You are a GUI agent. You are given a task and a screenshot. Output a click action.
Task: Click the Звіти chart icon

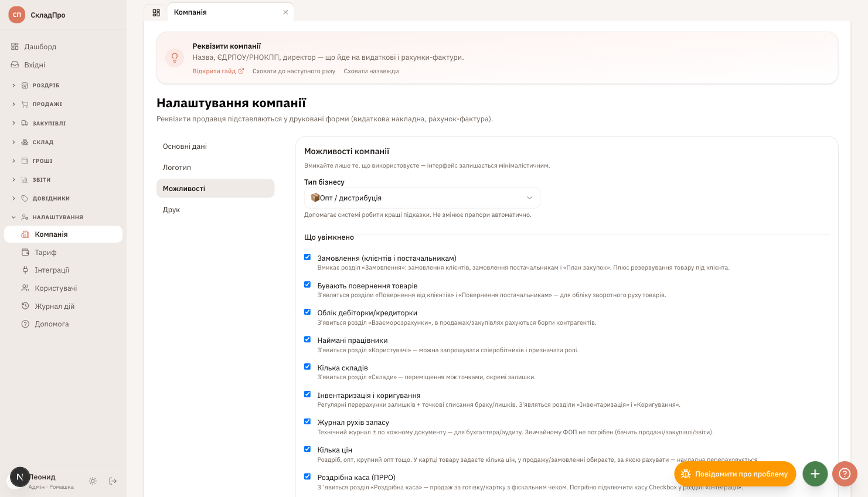(x=25, y=179)
